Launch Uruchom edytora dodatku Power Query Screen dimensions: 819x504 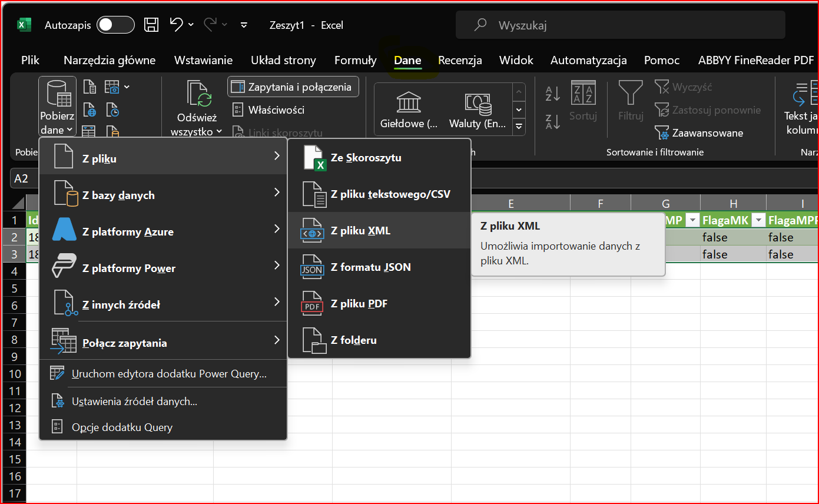[x=163, y=374]
